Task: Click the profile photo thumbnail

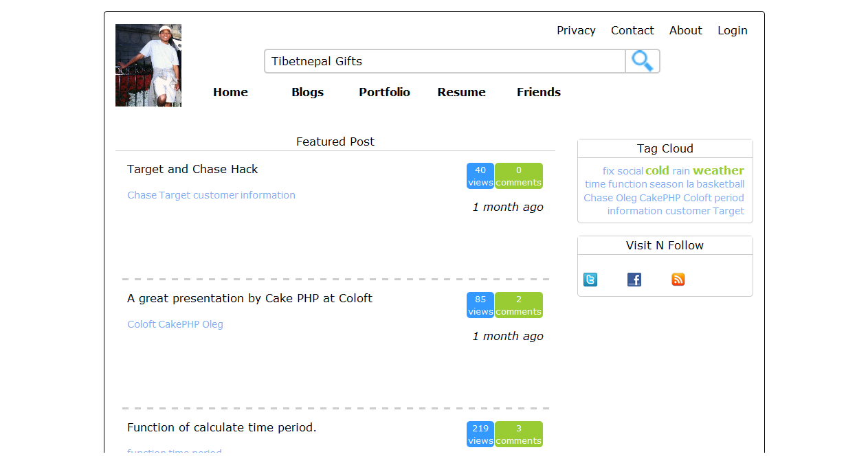Action: coord(148,65)
